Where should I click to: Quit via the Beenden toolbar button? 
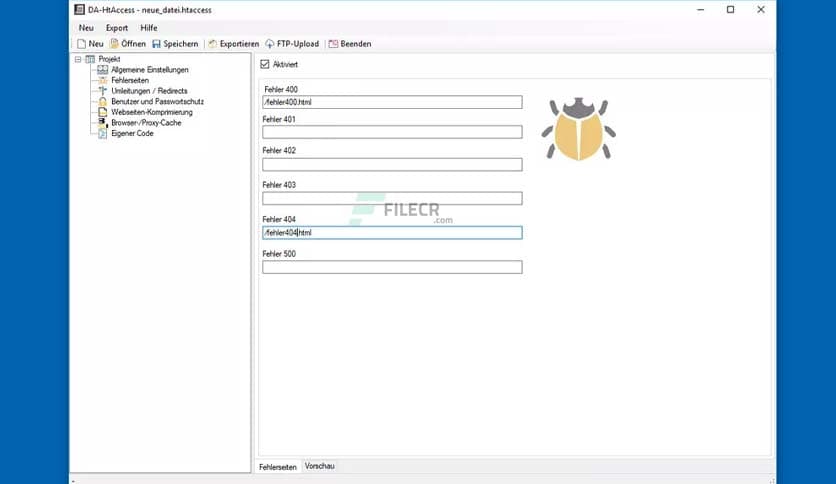350,44
